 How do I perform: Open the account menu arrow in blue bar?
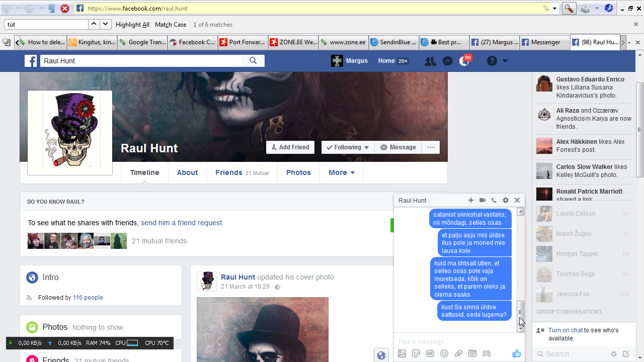coord(505,61)
